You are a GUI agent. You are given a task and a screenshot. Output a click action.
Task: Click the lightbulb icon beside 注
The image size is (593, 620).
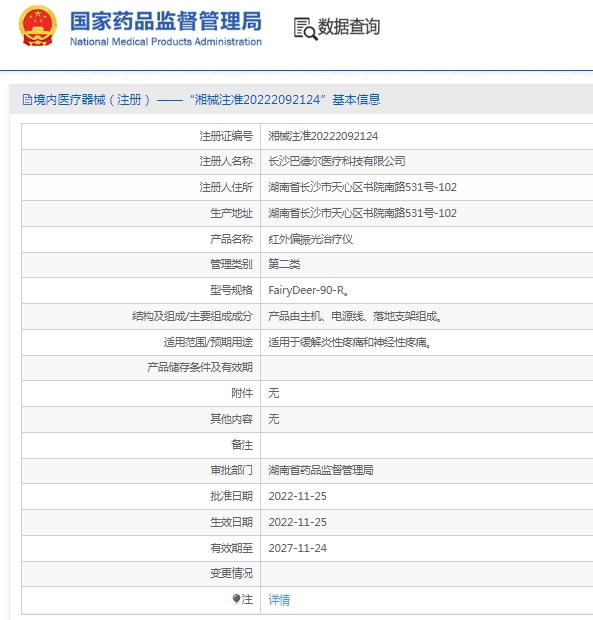click(x=236, y=599)
